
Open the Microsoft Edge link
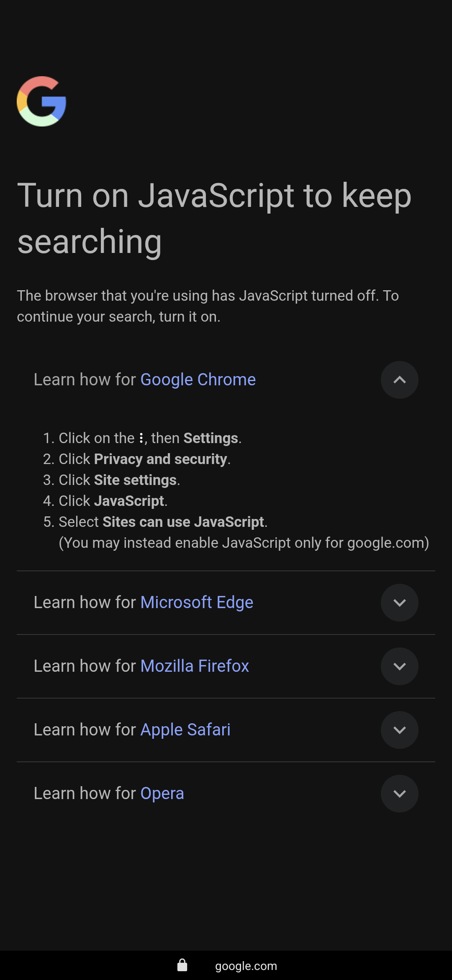[197, 603]
